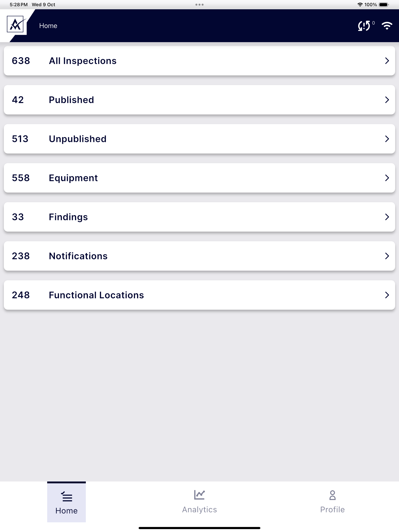Tap the Home checklist icon in bottom bar

coord(67,496)
